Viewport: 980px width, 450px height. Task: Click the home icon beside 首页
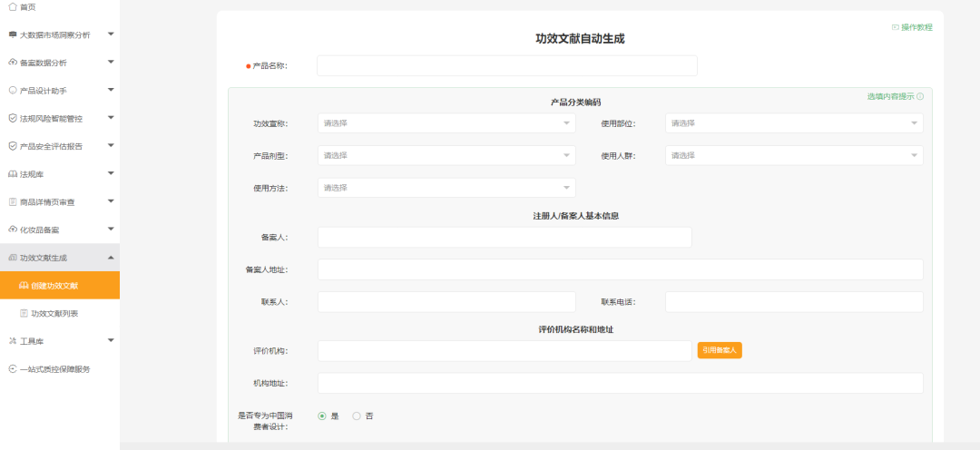(13, 7)
